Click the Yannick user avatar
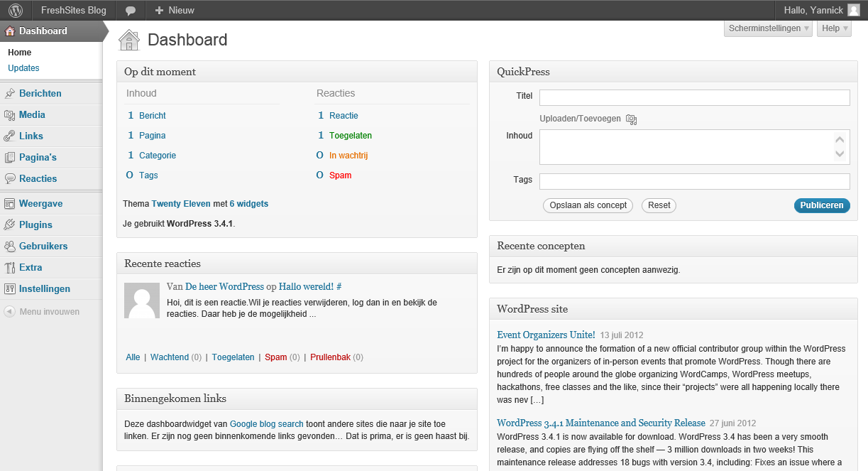Viewport: 868px width, 471px height. pyautogui.click(x=854, y=10)
